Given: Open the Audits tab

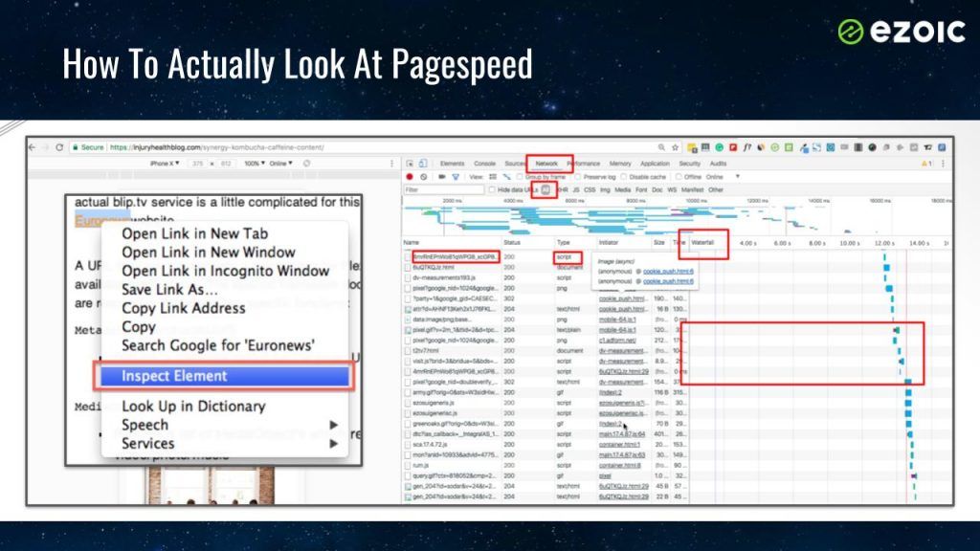Looking at the screenshot, I should [718, 164].
